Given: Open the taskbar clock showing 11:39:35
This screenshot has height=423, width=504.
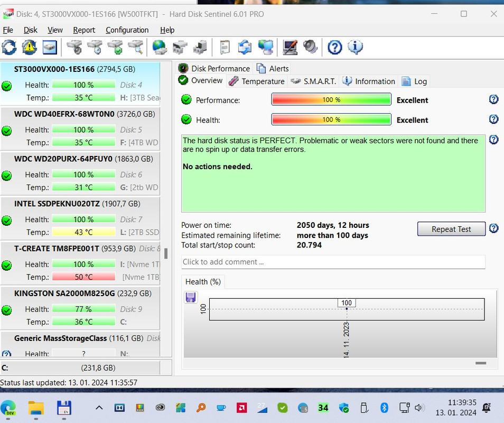Looking at the screenshot, I should [x=456, y=407].
